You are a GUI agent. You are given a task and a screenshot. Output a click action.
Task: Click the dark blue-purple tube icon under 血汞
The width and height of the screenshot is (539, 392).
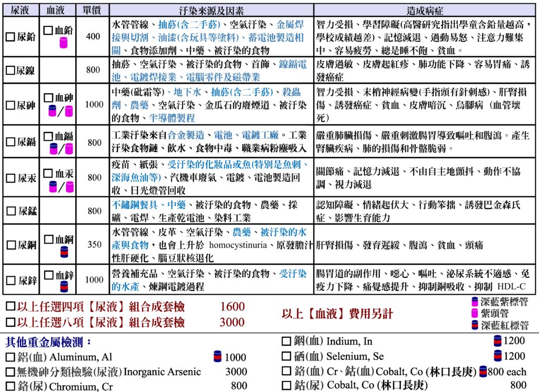(53, 186)
